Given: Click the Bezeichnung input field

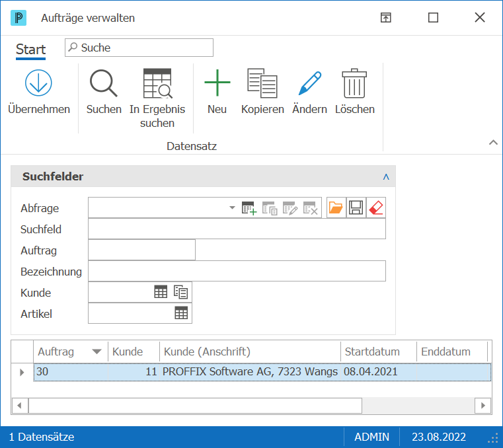Looking at the screenshot, I should [x=237, y=272].
